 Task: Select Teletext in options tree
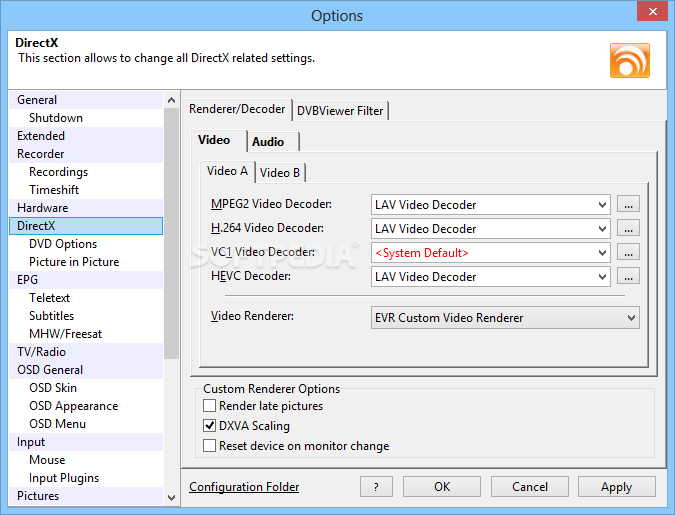tap(86, 298)
